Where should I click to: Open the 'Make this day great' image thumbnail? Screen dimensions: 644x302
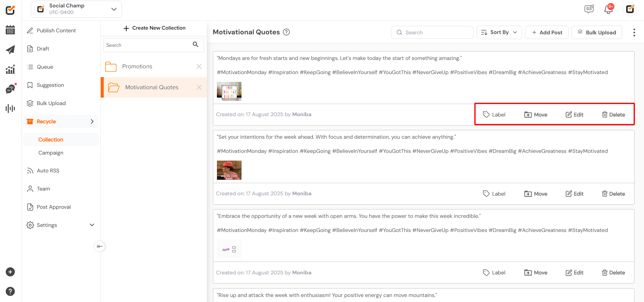[x=229, y=91]
